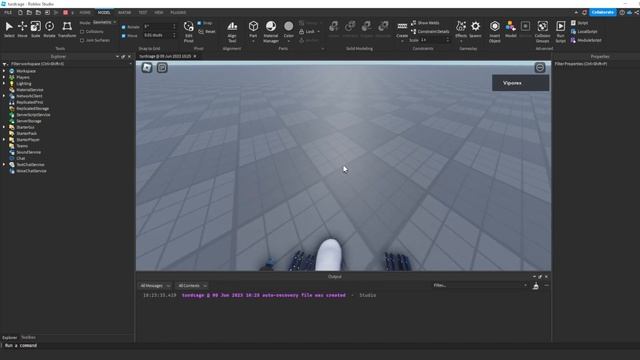This screenshot has width=640, height=360.
Task: Expand the Lighting tree node
Action: pyautogui.click(x=4, y=83)
